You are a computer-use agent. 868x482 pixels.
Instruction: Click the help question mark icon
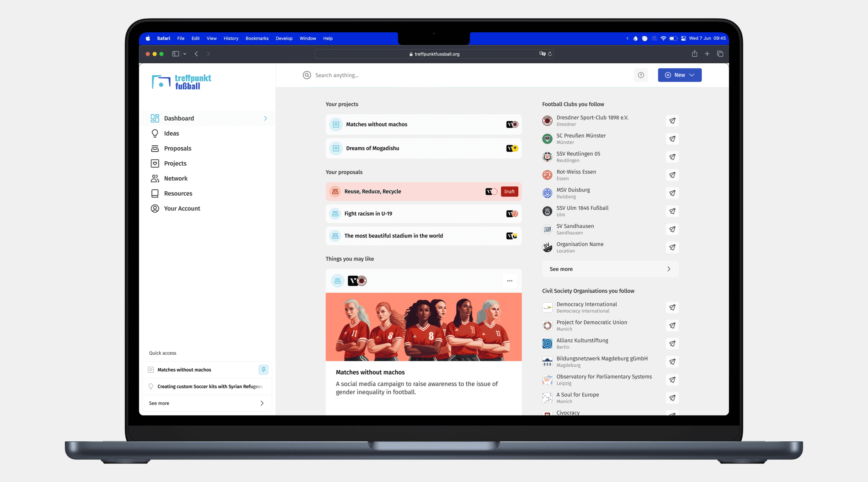[x=641, y=75]
